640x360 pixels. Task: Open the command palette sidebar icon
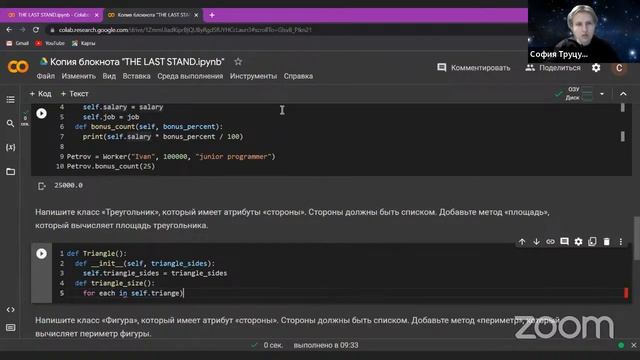(x=11, y=327)
